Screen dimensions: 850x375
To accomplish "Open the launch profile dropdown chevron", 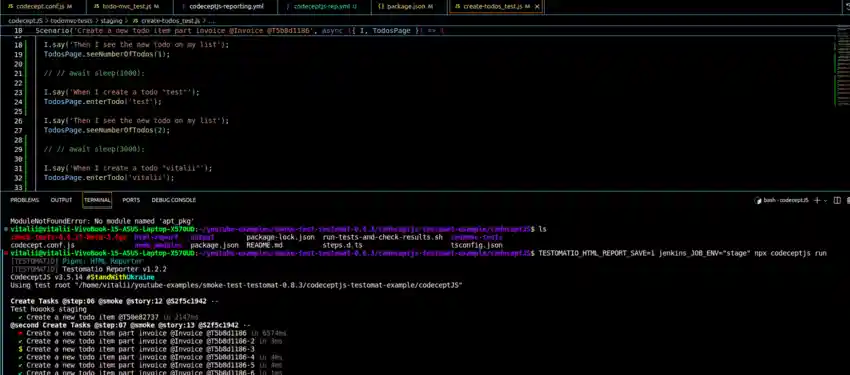I will click(826, 201).
